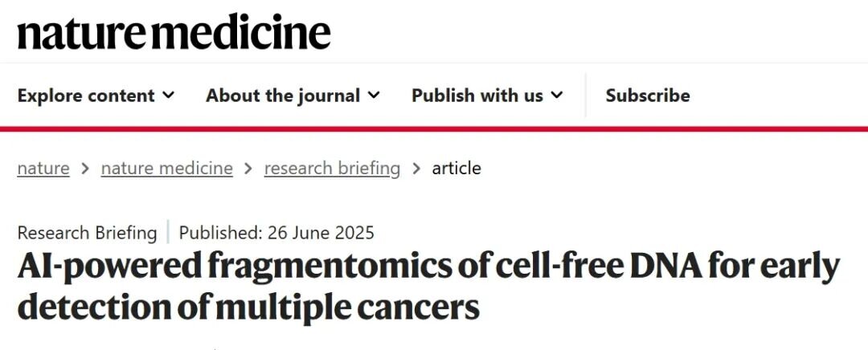Expand the Explore content chevron arrow

pyautogui.click(x=168, y=95)
